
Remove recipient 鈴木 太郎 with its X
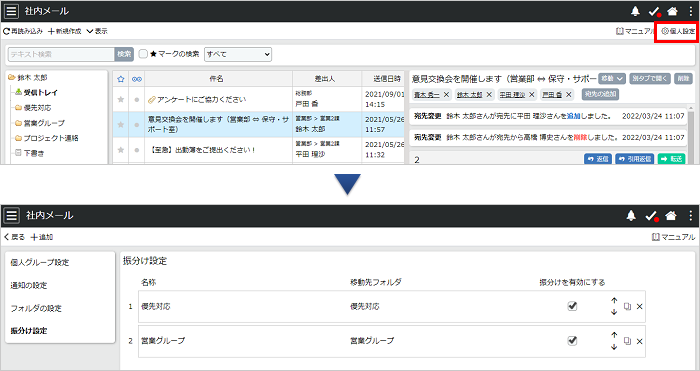(x=489, y=95)
